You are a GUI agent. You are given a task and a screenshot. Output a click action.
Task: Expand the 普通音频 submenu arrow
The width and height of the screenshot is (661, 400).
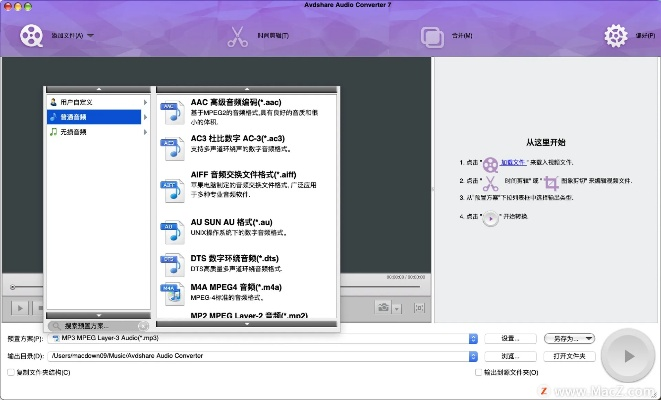tap(145, 117)
